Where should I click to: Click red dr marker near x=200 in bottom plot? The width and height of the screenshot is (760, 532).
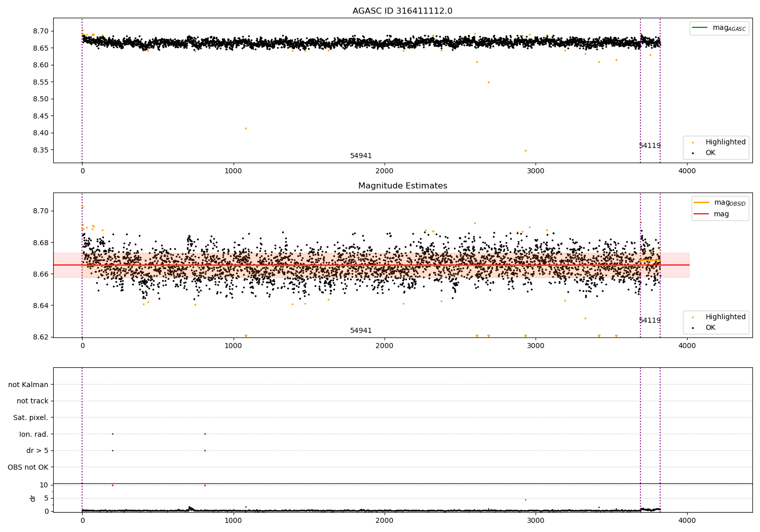click(112, 485)
